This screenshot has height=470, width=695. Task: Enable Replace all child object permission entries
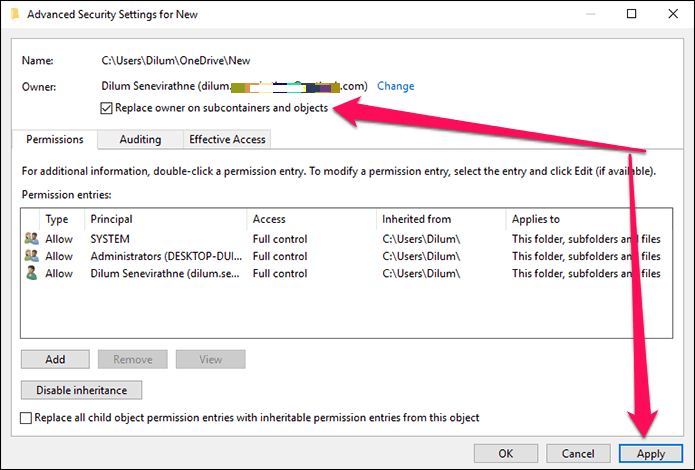coord(26,418)
